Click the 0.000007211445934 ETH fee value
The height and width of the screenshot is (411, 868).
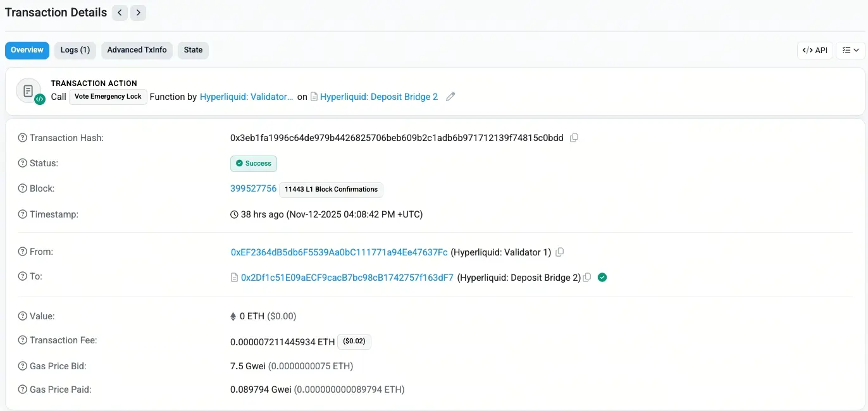click(282, 341)
